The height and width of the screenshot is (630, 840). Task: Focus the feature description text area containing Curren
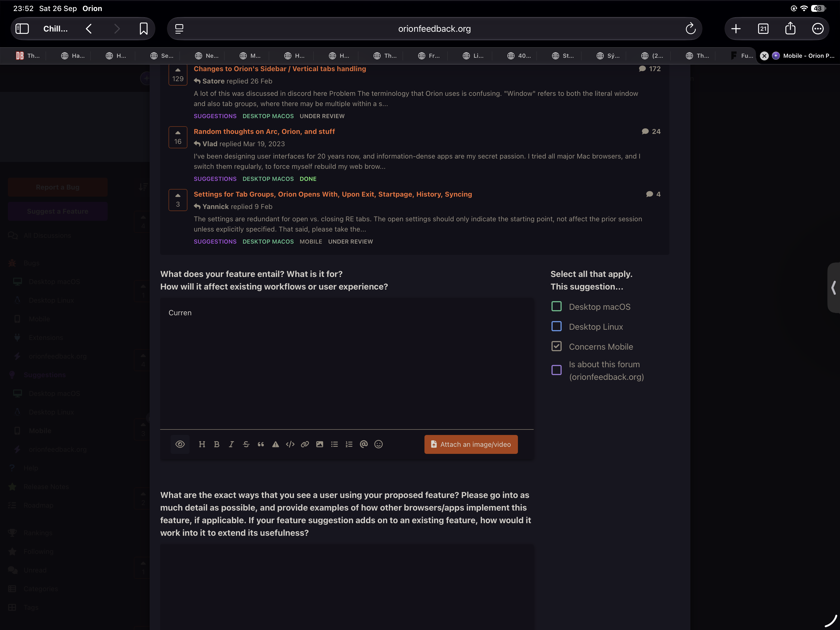(347, 363)
